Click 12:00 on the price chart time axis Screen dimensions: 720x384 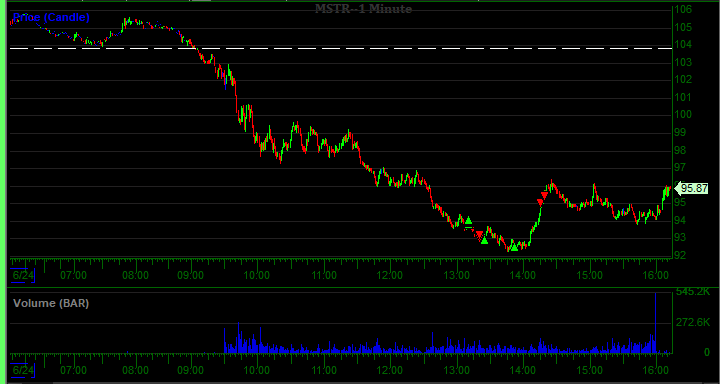(x=390, y=276)
